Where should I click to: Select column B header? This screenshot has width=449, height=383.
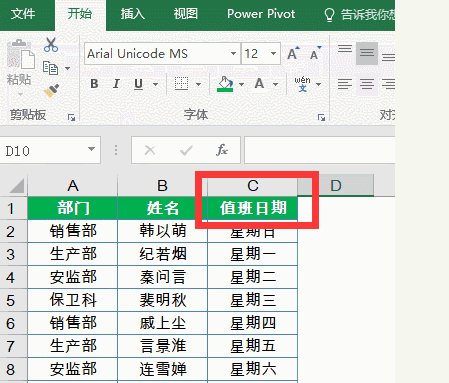162,186
